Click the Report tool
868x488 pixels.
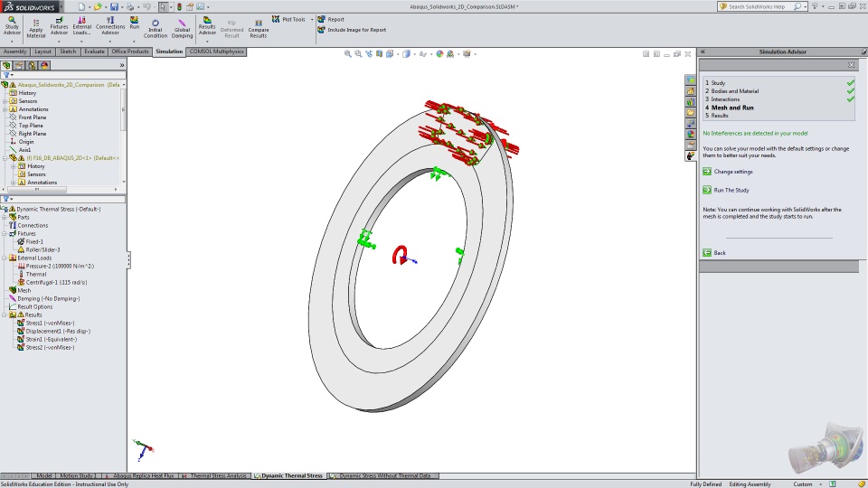tap(331, 19)
